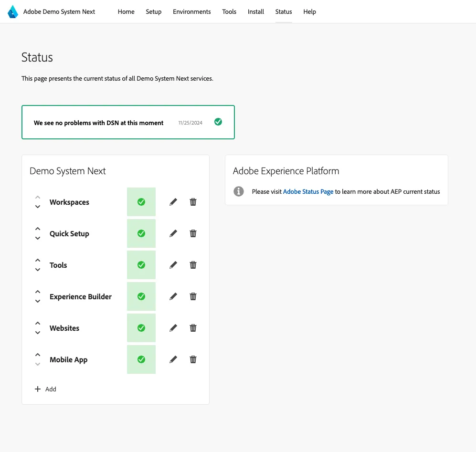This screenshot has width=476, height=452.
Task: Delete the Quick Setup service
Action: click(x=193, y=233)
